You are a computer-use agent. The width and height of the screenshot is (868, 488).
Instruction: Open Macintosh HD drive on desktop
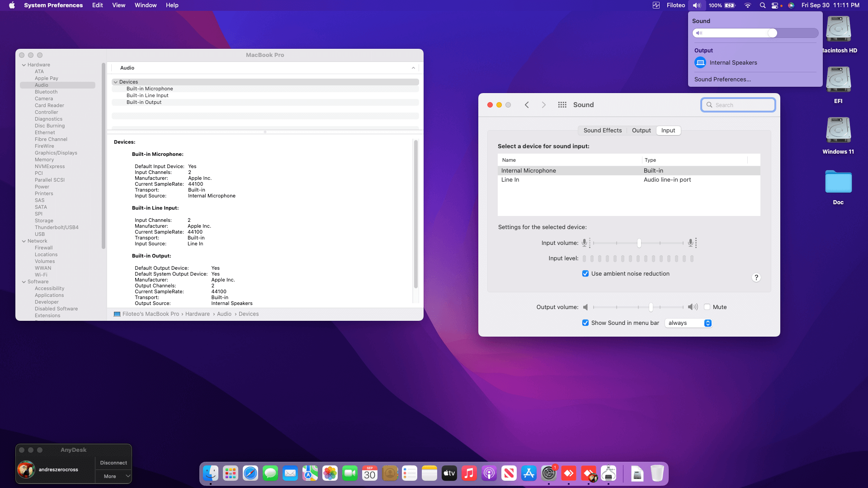pos(839,34)
